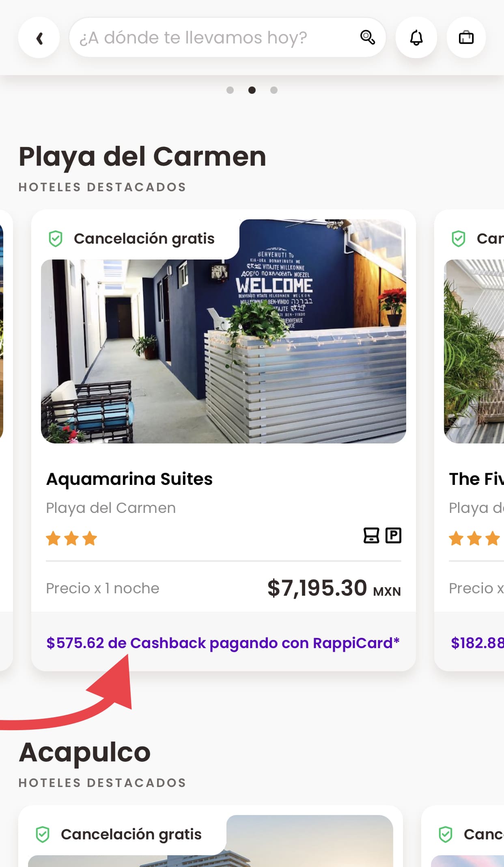
Task: Tap the green shield beside Cancelación gratis
Action: (x=56, y=238)
